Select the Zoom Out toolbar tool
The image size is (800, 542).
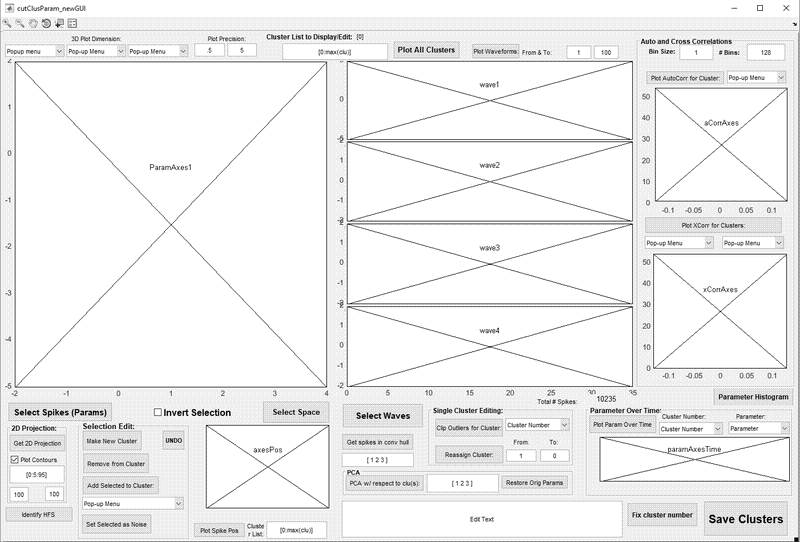click(20, 23)
